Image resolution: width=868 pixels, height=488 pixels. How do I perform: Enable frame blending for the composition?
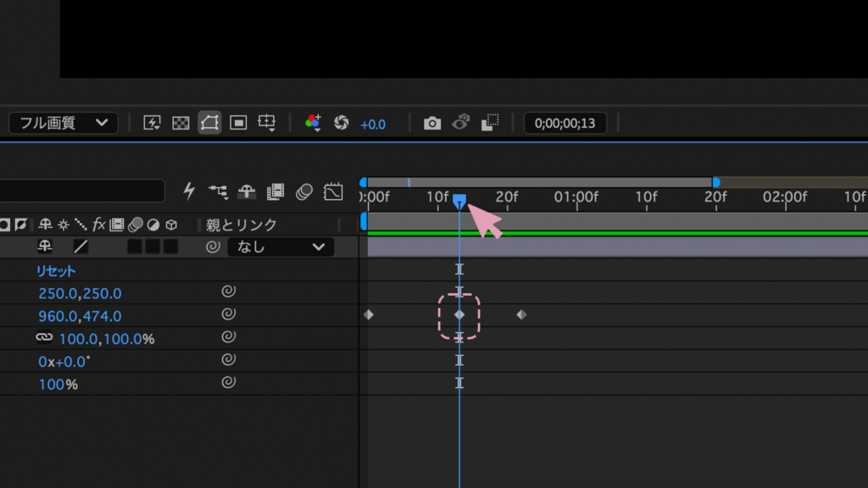point(275,191)
